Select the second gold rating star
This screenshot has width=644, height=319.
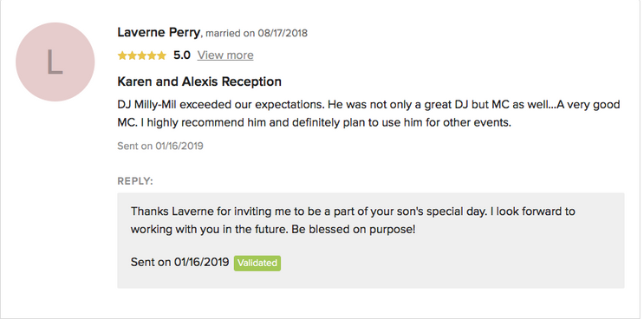(133, 55)
